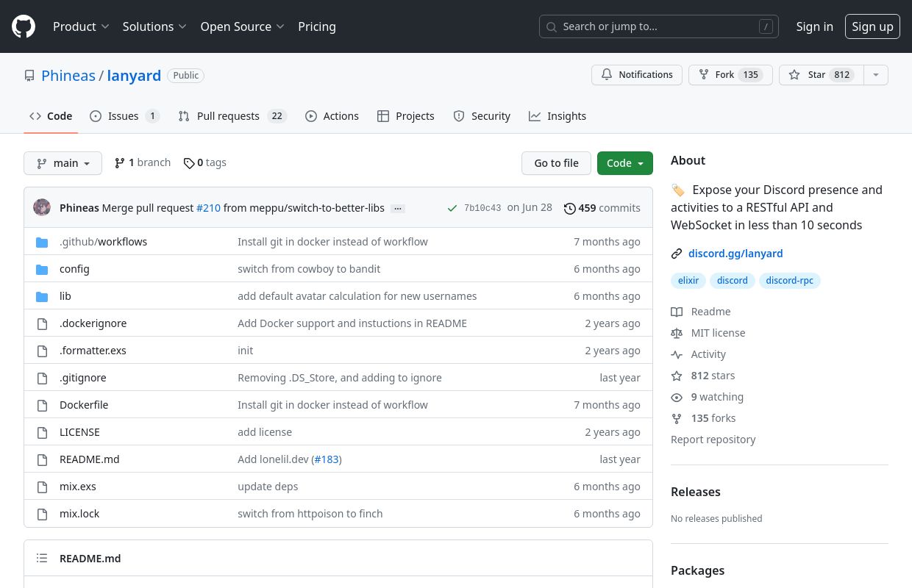Open the 7b10c43 commit hash link

482,208
